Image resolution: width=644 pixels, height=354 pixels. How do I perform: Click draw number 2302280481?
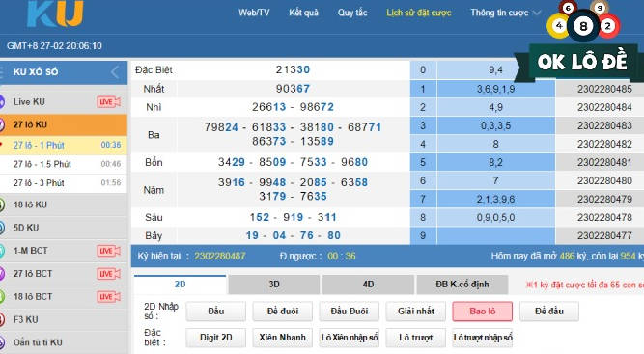tap(604, 162)
